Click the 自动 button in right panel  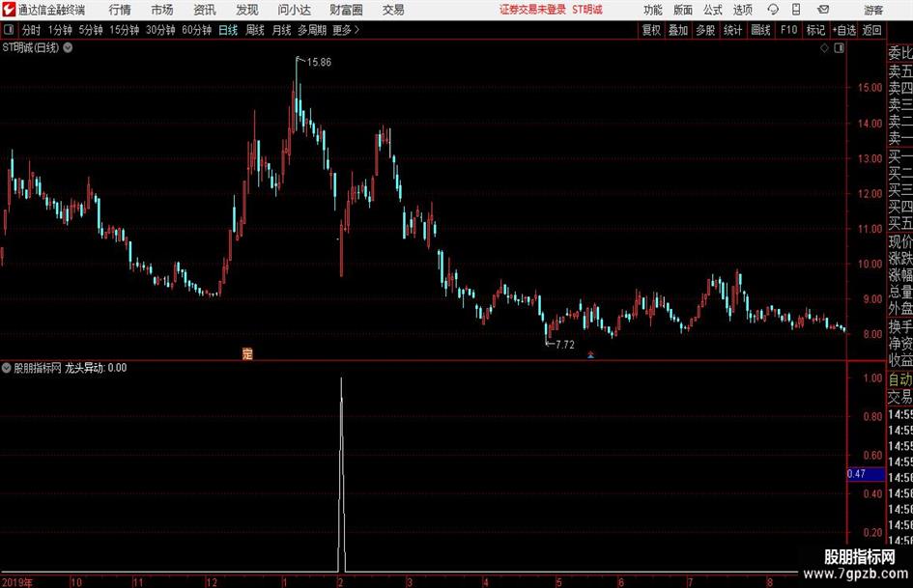(900, 380)
